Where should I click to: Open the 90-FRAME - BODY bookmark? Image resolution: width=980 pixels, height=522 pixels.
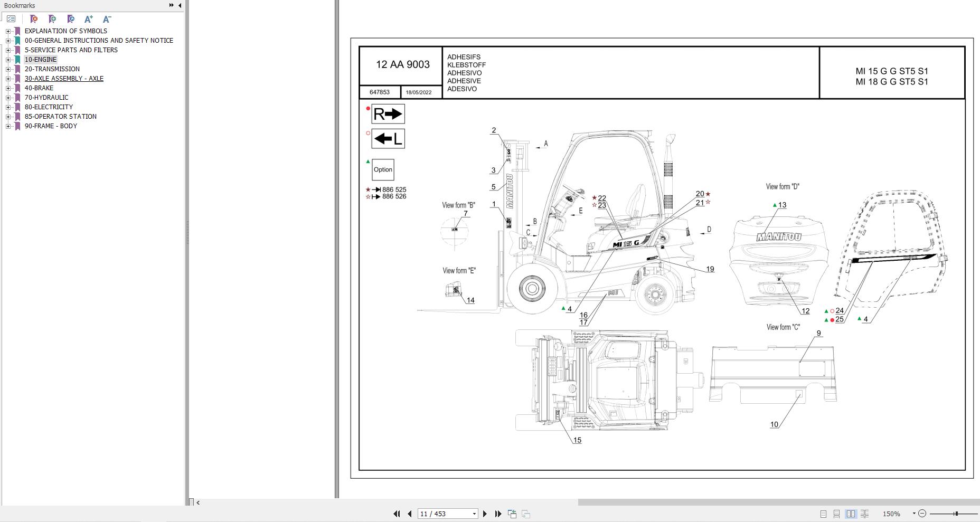pyautogui.click(x=51, y=126)
